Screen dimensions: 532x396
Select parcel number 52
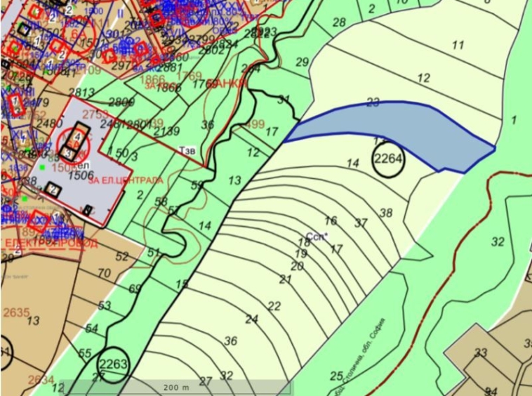click(x=122, y=256)
